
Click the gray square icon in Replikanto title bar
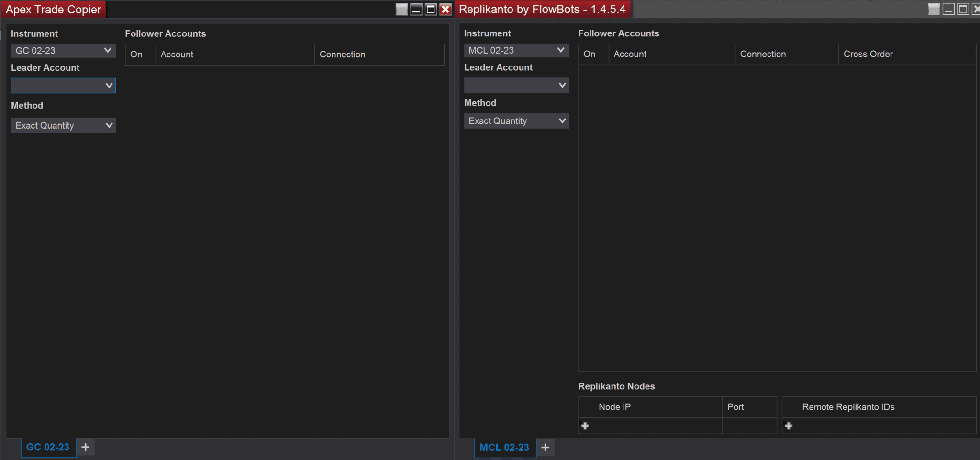pos(934,9)
